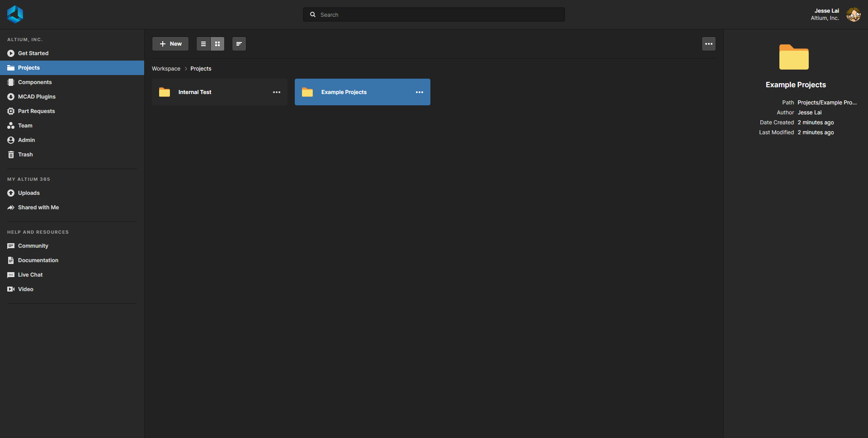Click the HELP AND RESOURCES heading
Image resolution: width=868 pixels, height=438 pixels.
38,232
